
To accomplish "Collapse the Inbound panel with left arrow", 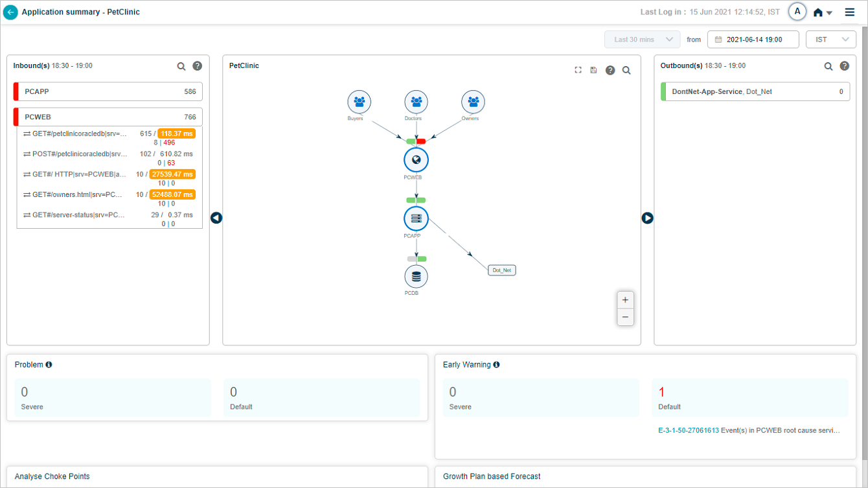I will [216, 218].
